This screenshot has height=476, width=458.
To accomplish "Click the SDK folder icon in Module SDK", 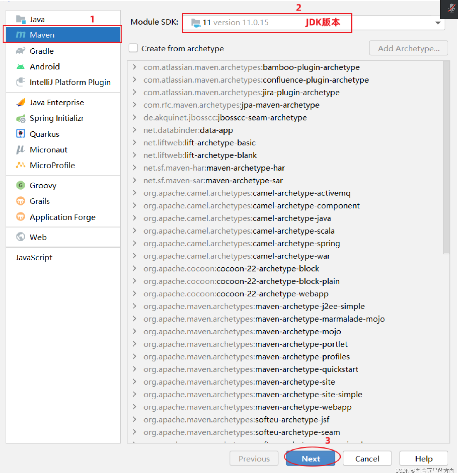I will click(x=196, y=23).
